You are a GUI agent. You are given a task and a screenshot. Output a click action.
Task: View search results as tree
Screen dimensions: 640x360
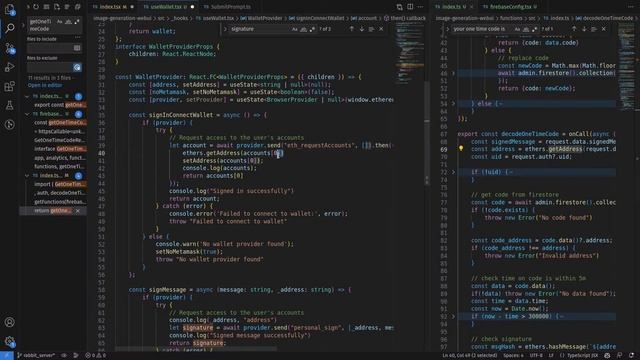pos(67,7)
